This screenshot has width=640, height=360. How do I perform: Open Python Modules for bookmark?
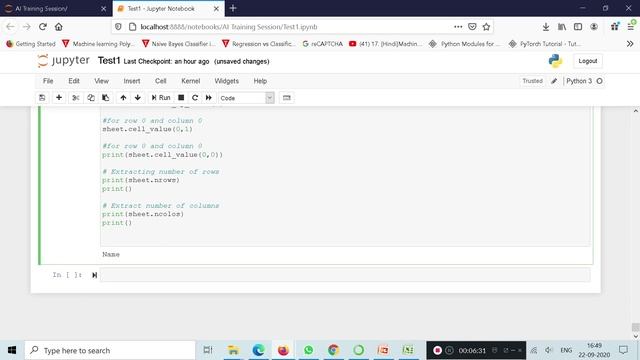[464, 44]
